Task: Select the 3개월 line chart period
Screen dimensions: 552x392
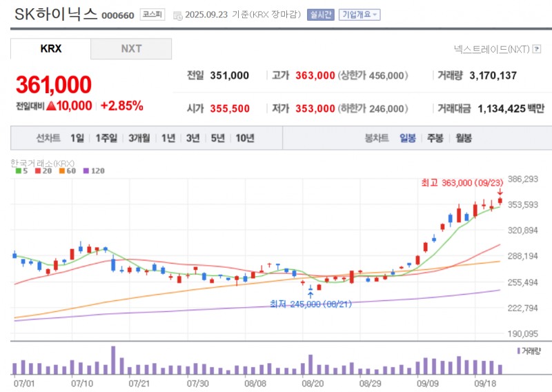Action: click(x=139, y=138)
